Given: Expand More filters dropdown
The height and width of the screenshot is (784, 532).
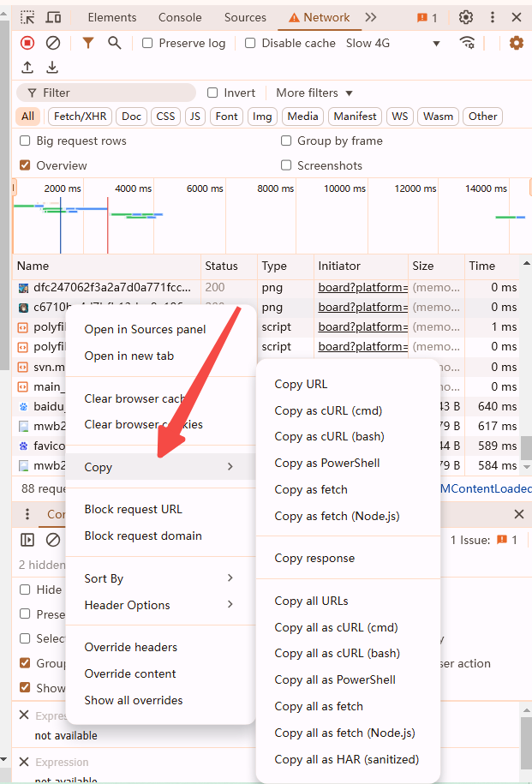Looking at the screenshot, I should (x=314, y=93).
